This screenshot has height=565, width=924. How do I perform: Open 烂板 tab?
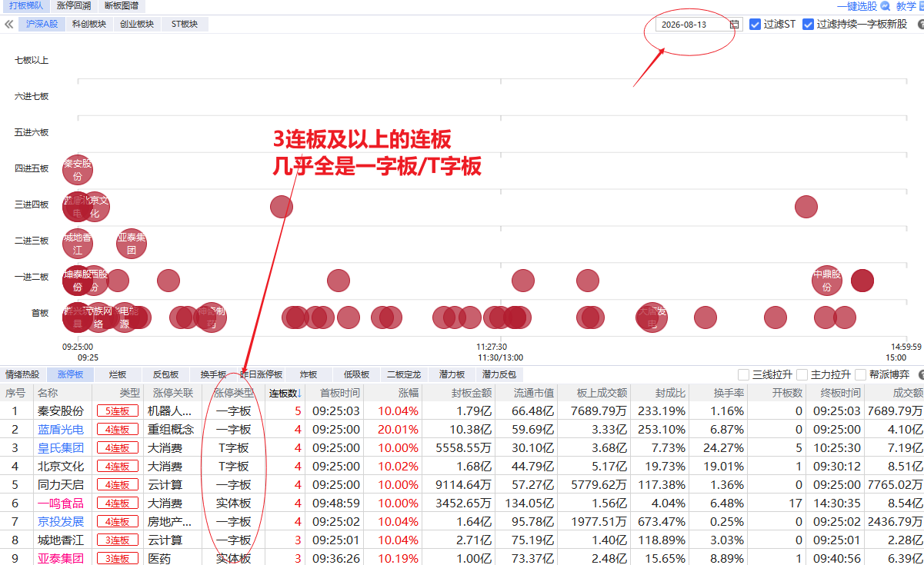[118, 374]
